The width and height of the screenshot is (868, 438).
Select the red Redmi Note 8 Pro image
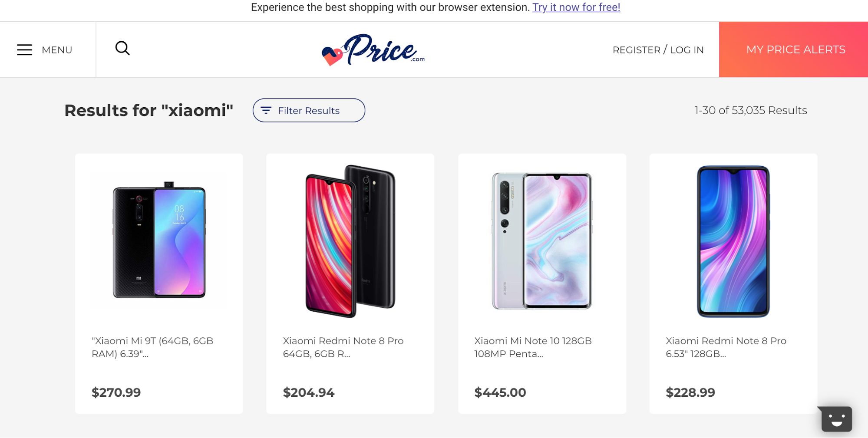(x=350, y=241)
